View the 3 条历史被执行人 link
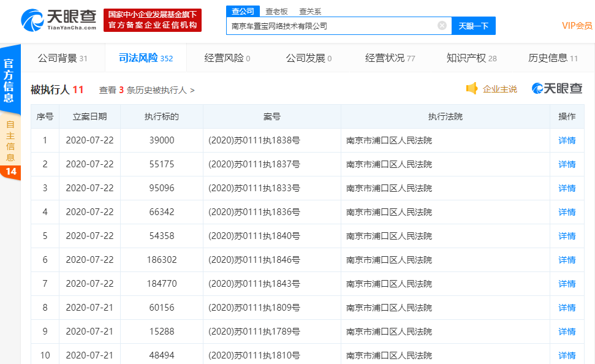Image resolution: width=595 pixels, height=364 pixels. 147,90
